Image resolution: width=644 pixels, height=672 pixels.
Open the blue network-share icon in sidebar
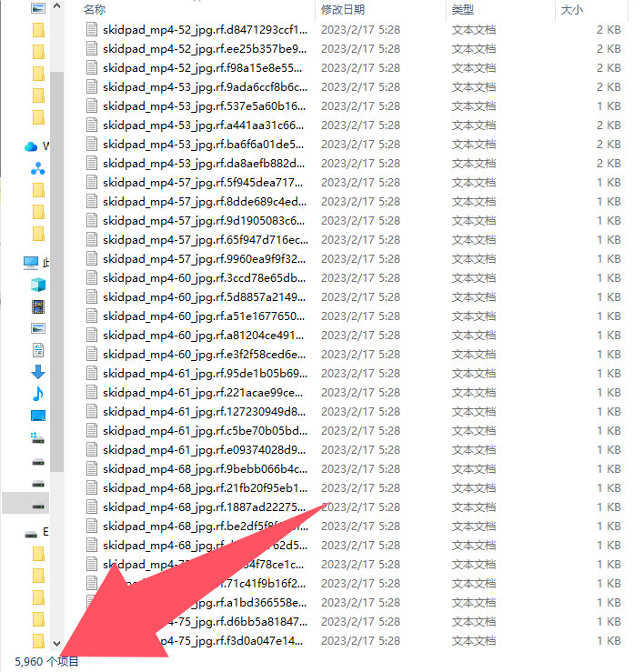37,168
